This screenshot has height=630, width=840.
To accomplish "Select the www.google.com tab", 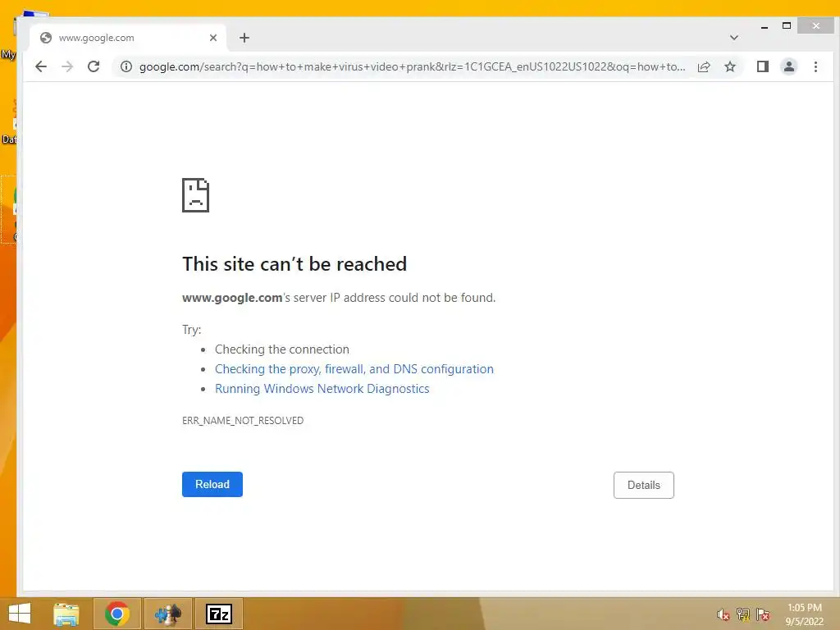I will (x=129, y=38).
